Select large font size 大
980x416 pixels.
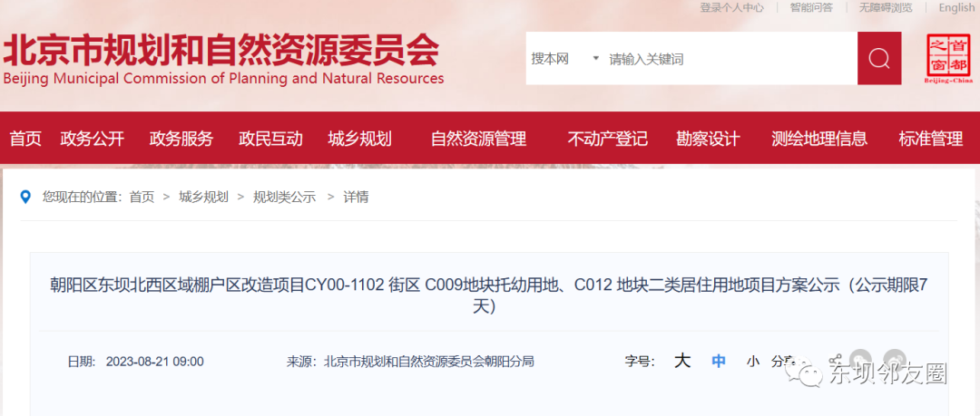(682, 361)
